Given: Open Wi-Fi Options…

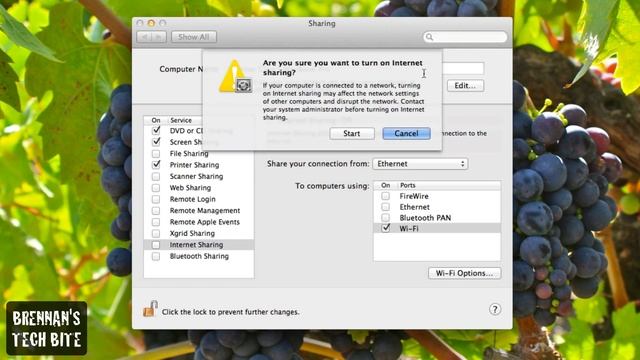Looking at the screenshot, I should 464,273.
